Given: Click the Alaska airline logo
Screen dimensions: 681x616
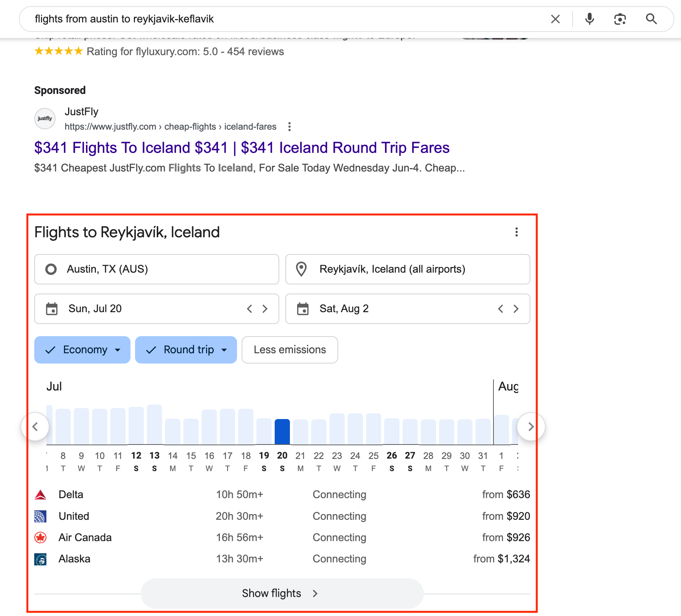Looking at the screenshot, I should coord(40,559).
